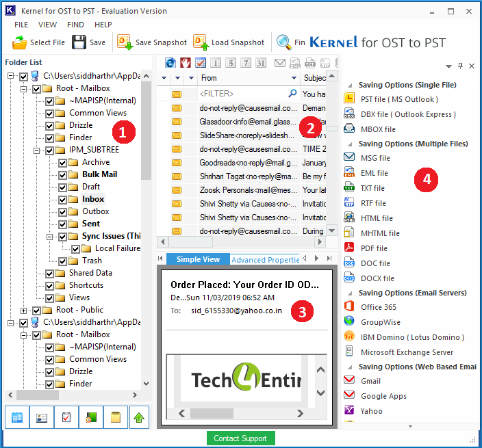This screenshot has height=448, width=482.
Task: Choose MBOX file saving option
Action: tap(378, 129)
